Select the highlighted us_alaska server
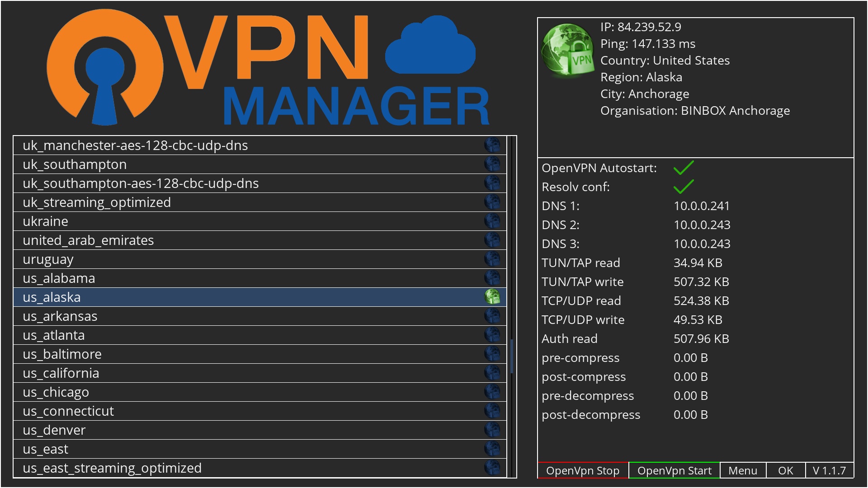Viewport: 868px width, 488px height. coord(260,297)
